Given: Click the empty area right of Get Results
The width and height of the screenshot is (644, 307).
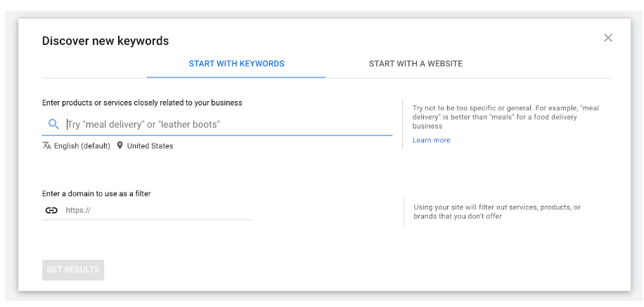Looking at the screenshot, I should point(352,270).
